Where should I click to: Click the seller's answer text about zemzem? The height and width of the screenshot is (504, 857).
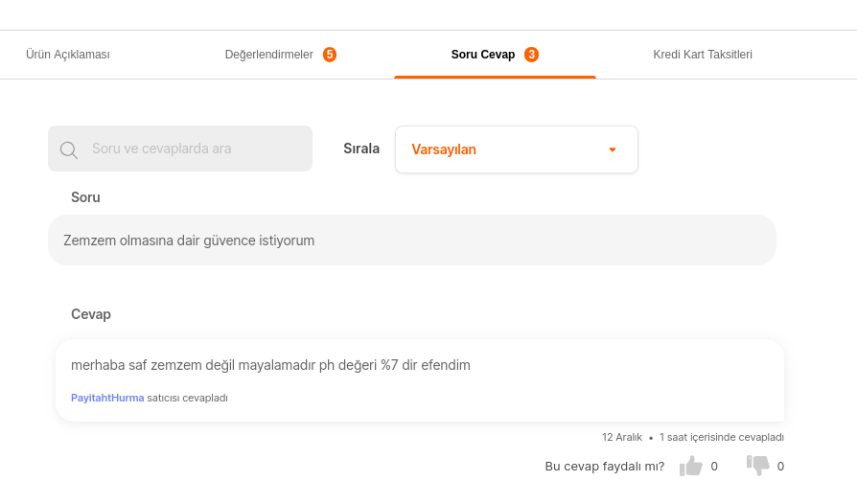(270, 365)
